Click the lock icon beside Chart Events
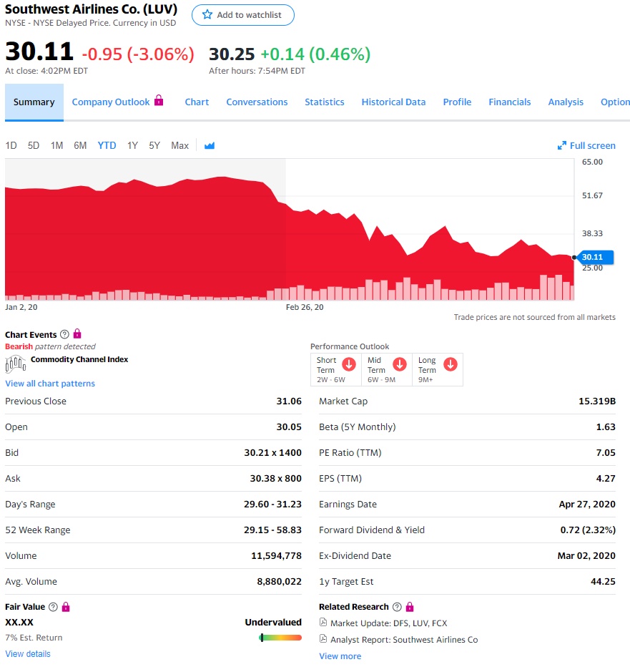 (77, 333)
